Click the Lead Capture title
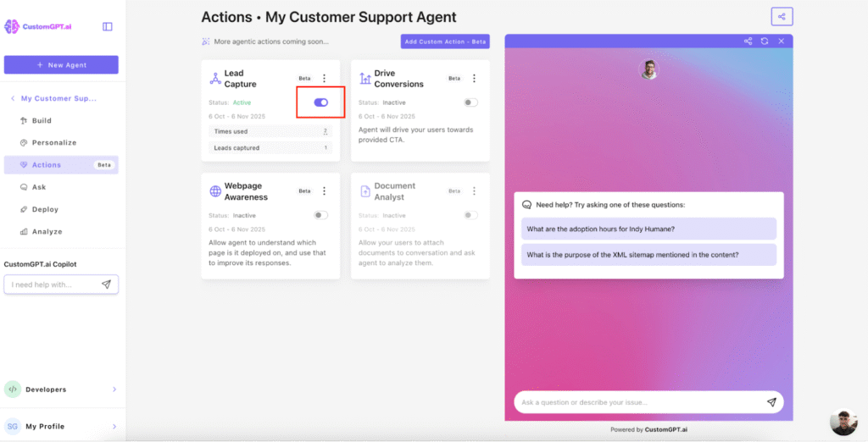Viewport: 868px width, 442px height. coord(240,79)
